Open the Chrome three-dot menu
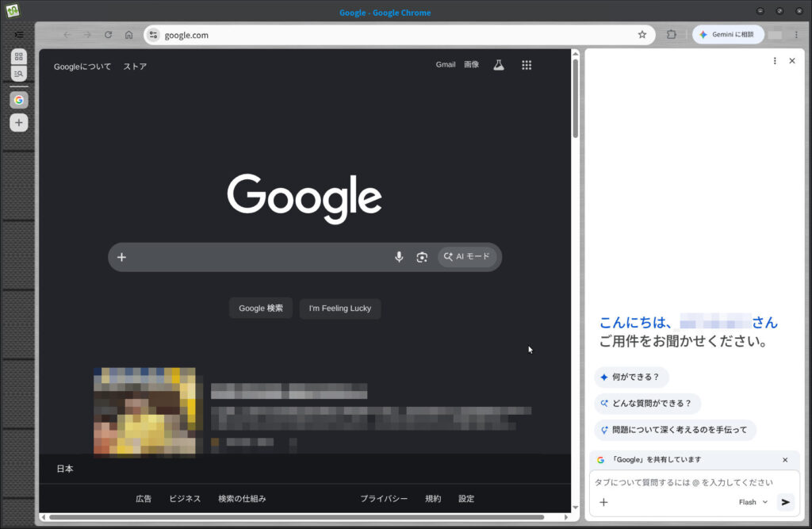The height and width of the screenshot is (529, 812). (796, 35)
